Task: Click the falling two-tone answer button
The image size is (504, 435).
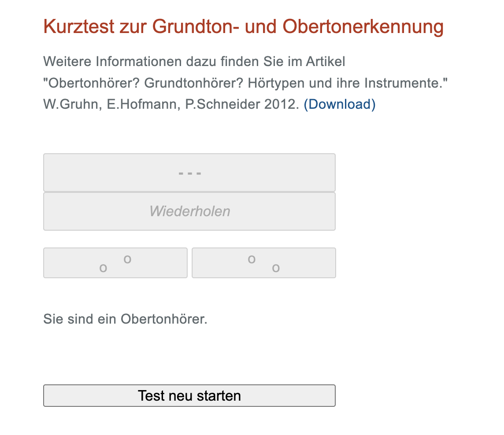Action: [263, 263]
